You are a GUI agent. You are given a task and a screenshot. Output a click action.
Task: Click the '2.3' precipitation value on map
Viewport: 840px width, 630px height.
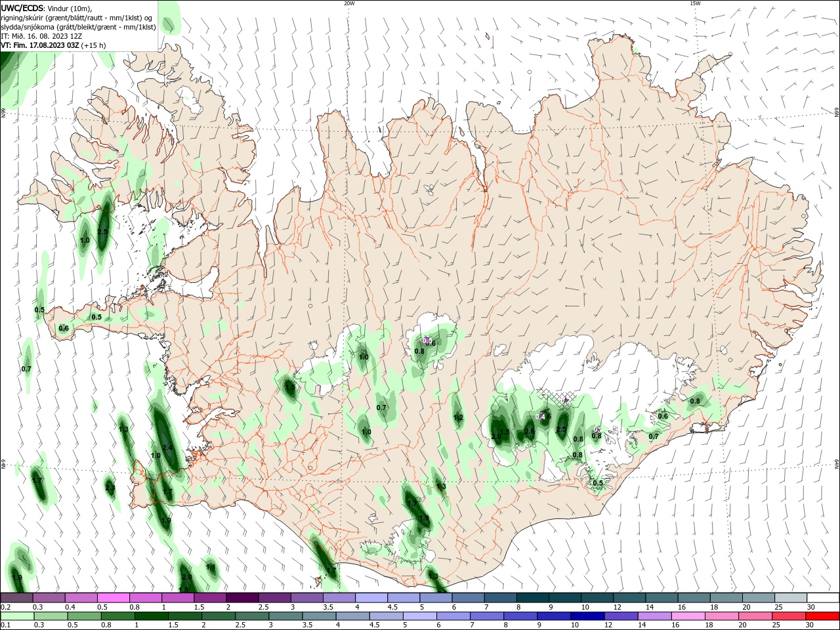[x=110, y=488]
